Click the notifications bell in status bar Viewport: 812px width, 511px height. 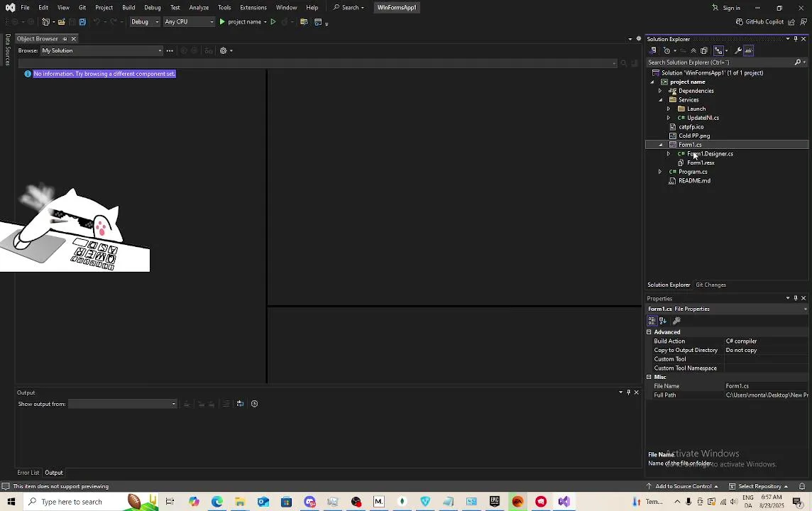pyautogui.click(x=801, y=486)
